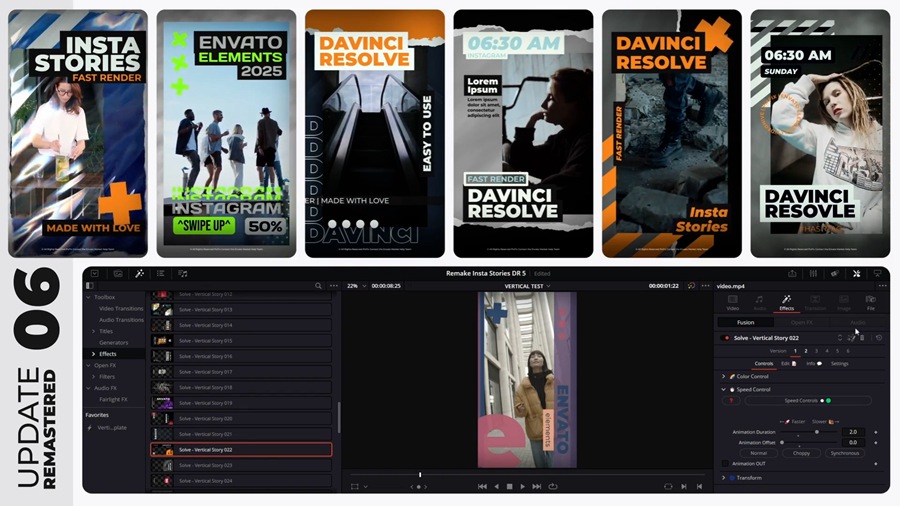The width and height of the screenshot is (900, 506).
Task: Click the Synchronous speed button
Action: pyautogui.click(x=845, y=453)
